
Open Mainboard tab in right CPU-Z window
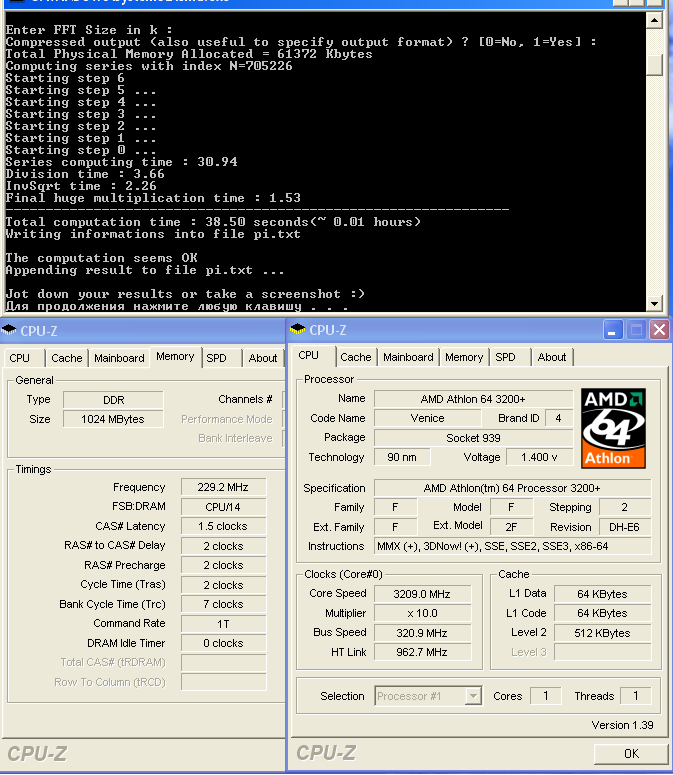[x=408, y=357]
